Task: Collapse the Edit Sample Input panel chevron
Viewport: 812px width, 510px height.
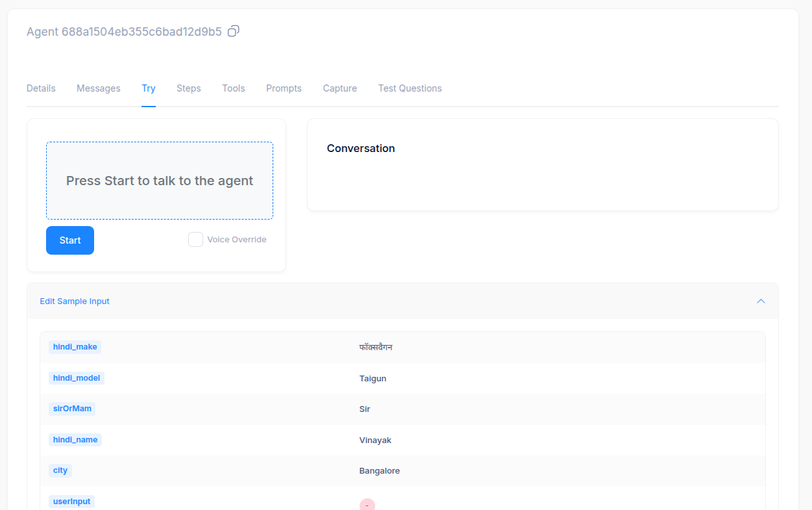Action: coord(761,301)
